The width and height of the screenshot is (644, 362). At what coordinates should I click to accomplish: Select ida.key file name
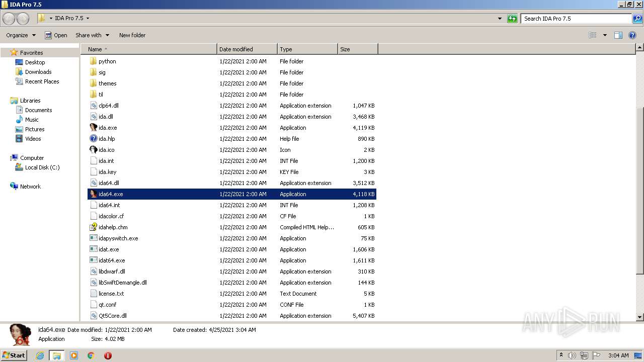pos(107,172)
